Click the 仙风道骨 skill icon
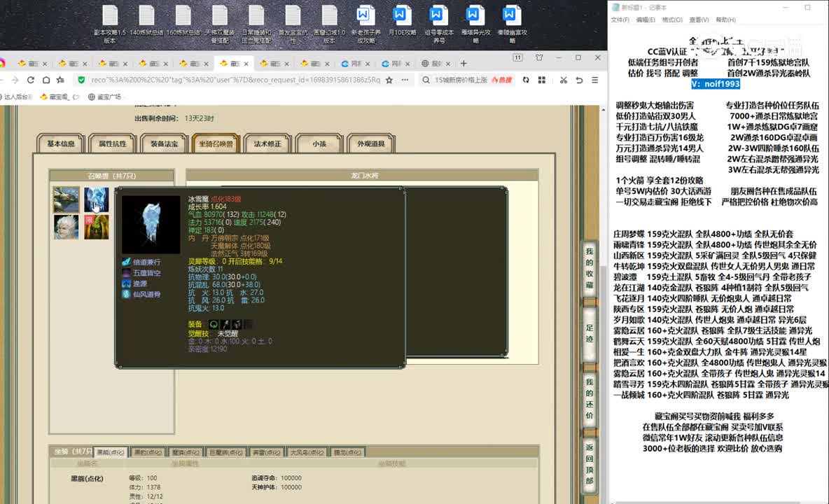The image size is (829, 504). pos(126,294)
